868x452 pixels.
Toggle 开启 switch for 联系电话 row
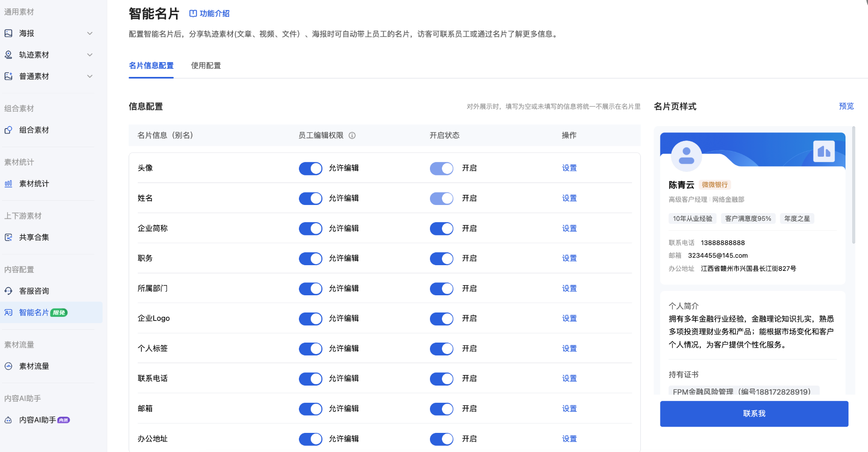click(441, 378)
